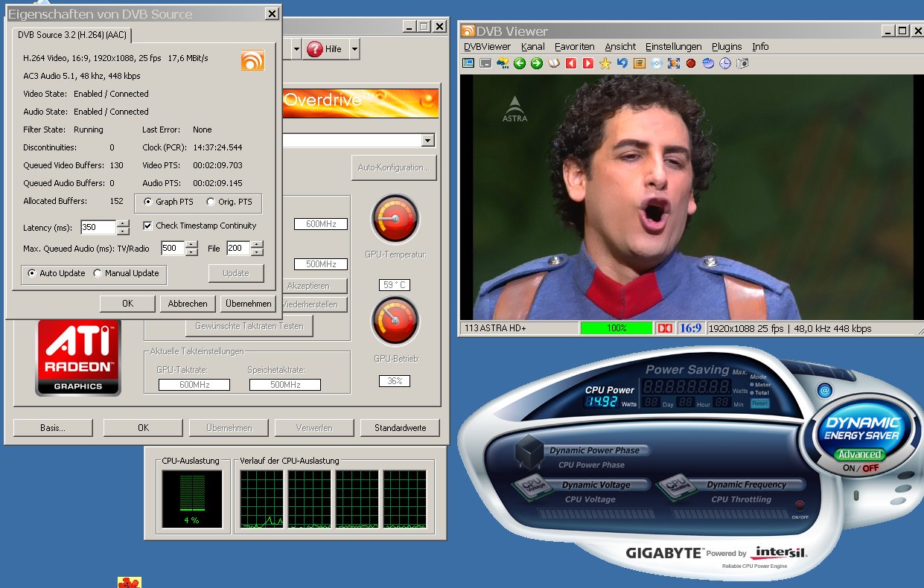The height and width of the screenshot is (588, 924).
Task: Click the ATI Radeon Graphics logo
Action: pos(78,357)
